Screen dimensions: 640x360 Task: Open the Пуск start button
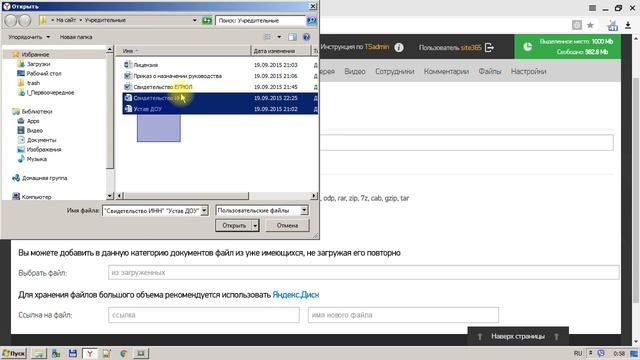14,353
